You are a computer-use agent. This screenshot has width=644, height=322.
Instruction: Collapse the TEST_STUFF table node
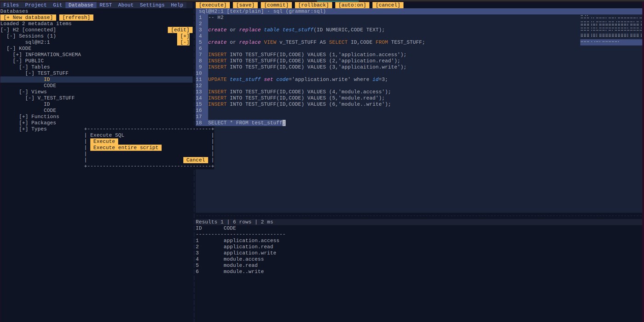tap(30, 73)
